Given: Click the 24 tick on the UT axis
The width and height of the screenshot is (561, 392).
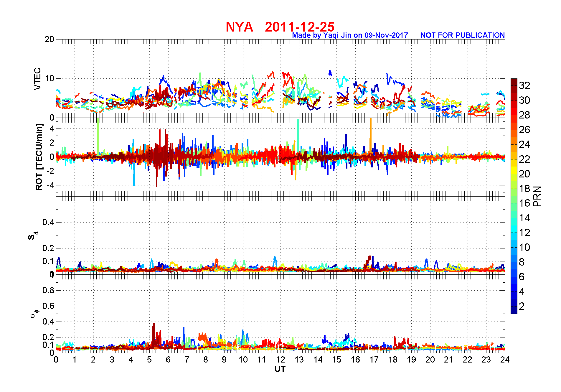Looking at the screenshot, I should coord(505,360).
